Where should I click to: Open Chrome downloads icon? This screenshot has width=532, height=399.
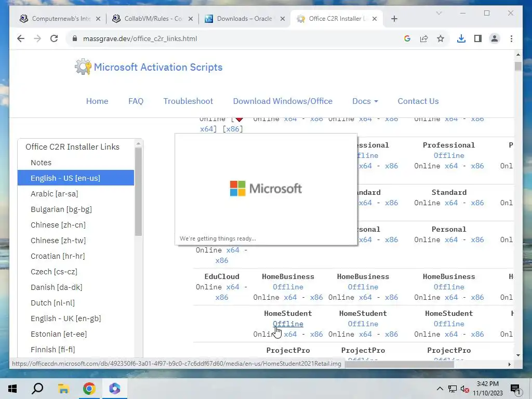pos(461,38)
